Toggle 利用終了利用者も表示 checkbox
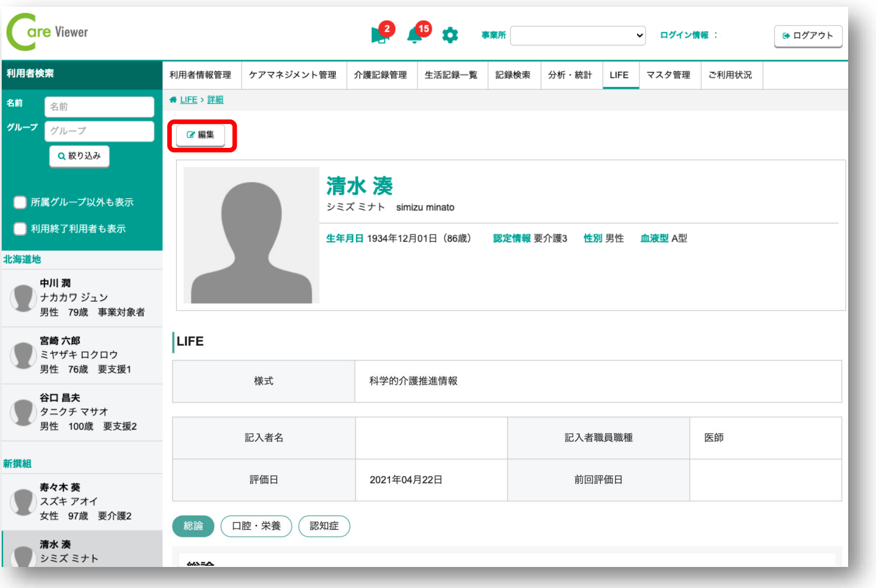The width and height of the screenshot is (876, 588). [20, 229]
